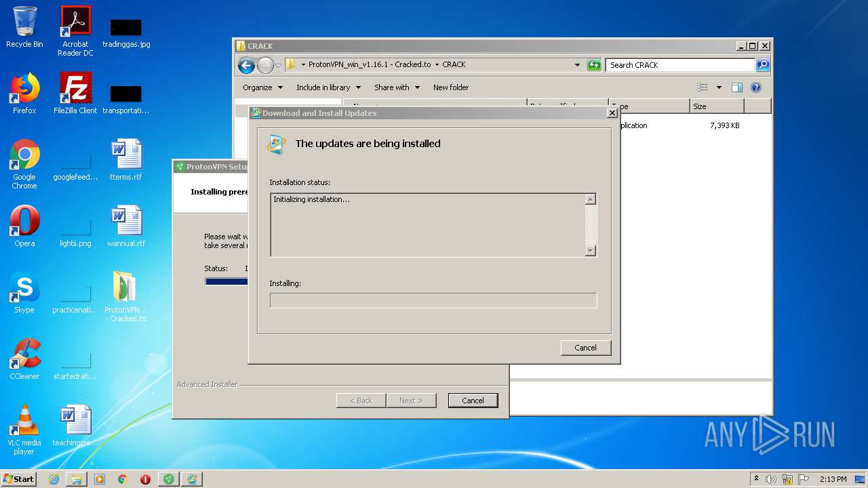Click the search magnifier button
The width and height of the screenshot is (868, 488).
(x=763, y=65)
